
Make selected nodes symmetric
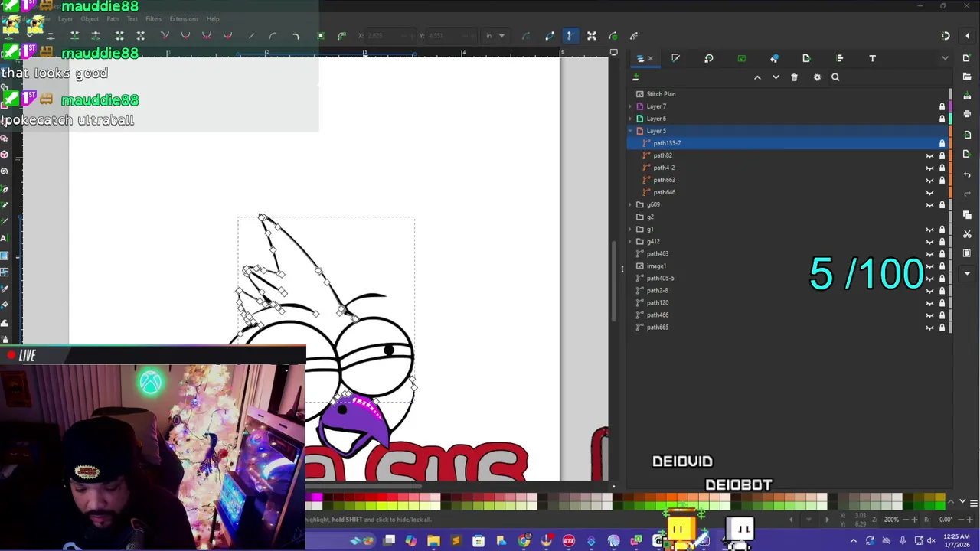coord(206,36)
